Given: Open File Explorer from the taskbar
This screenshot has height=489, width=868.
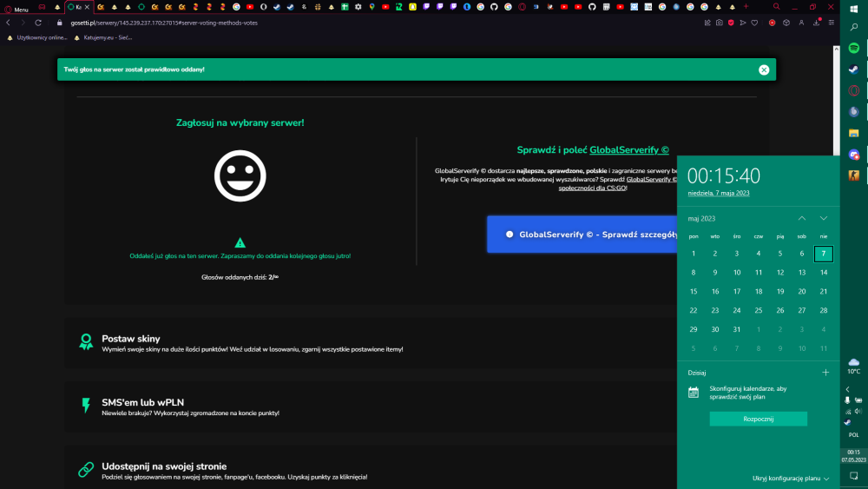Looking at the screenshot, I should pyautogui.click(x=854, y=133).
